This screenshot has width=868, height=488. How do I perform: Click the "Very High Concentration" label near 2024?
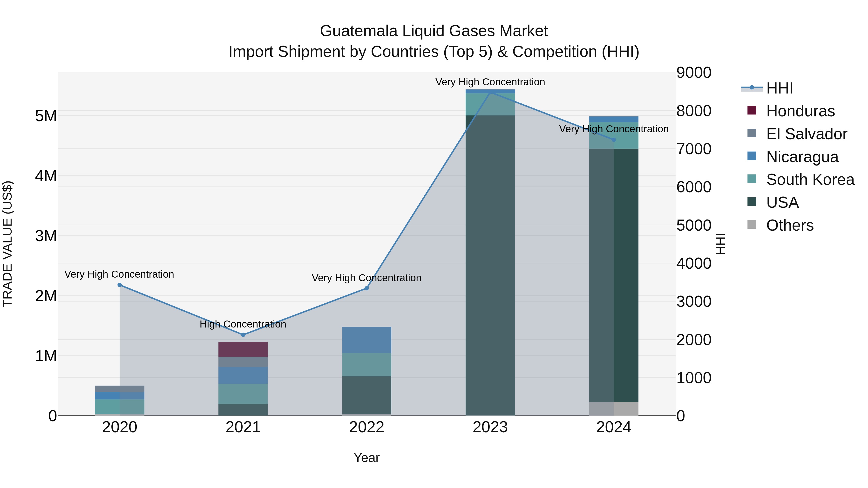(x=614, y=129)
